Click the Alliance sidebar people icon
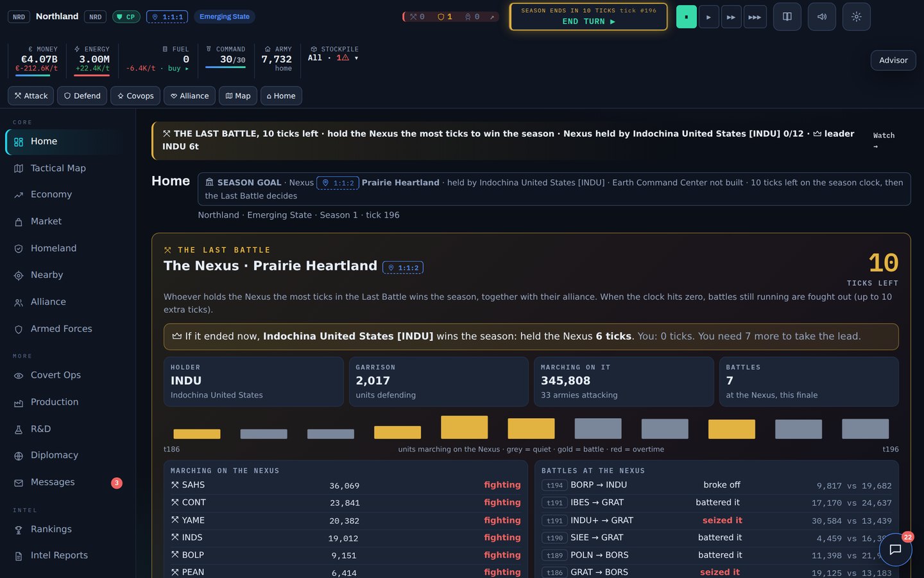This screenshot has width=924, height=578. coord(19,302)
